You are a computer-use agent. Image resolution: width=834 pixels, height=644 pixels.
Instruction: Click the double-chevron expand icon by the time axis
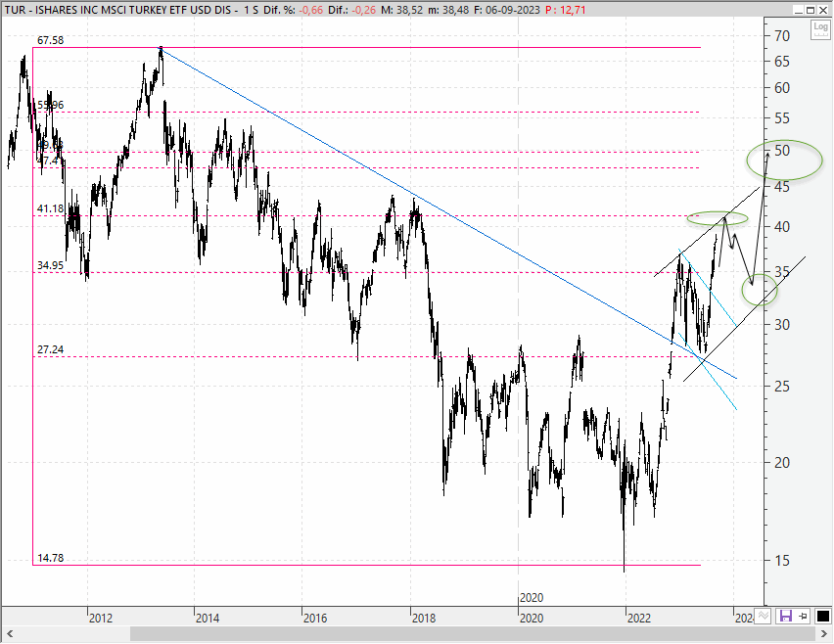(764, 617)
